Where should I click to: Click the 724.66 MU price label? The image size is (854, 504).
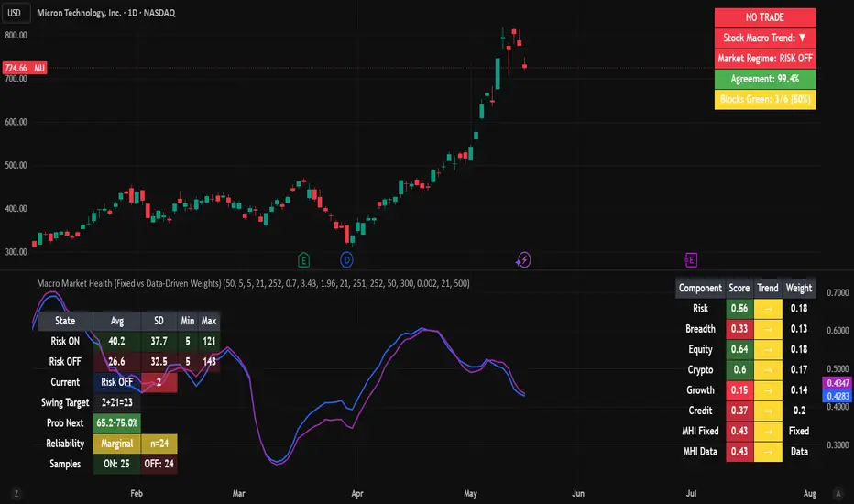25,68
